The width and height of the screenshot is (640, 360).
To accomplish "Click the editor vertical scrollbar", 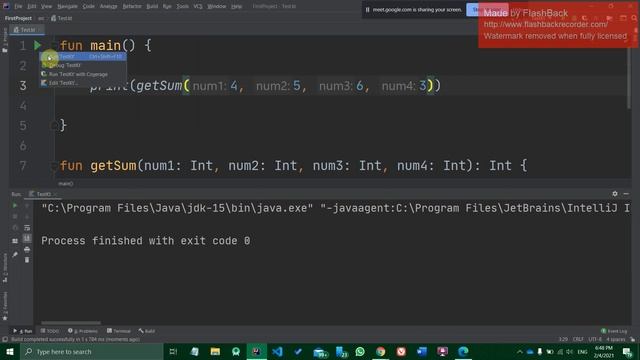I will 629,71.
